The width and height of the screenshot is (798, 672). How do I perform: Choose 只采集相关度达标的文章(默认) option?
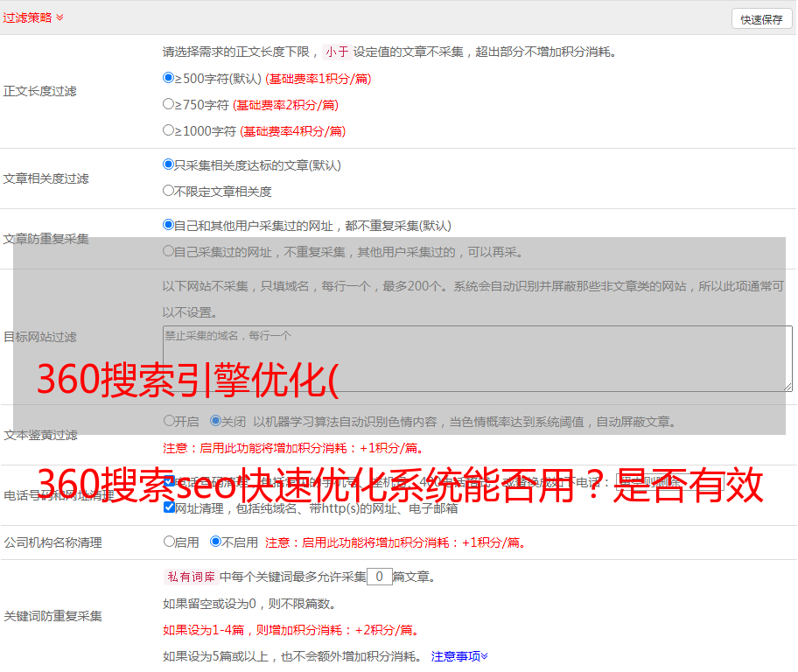(169, 164)
